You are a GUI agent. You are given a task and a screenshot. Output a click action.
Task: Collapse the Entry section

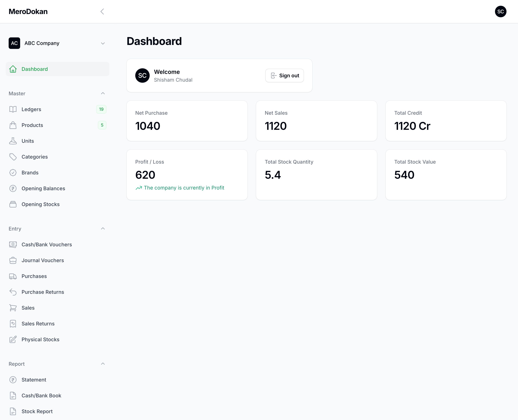pyautogui.click(x=103, y=229)
